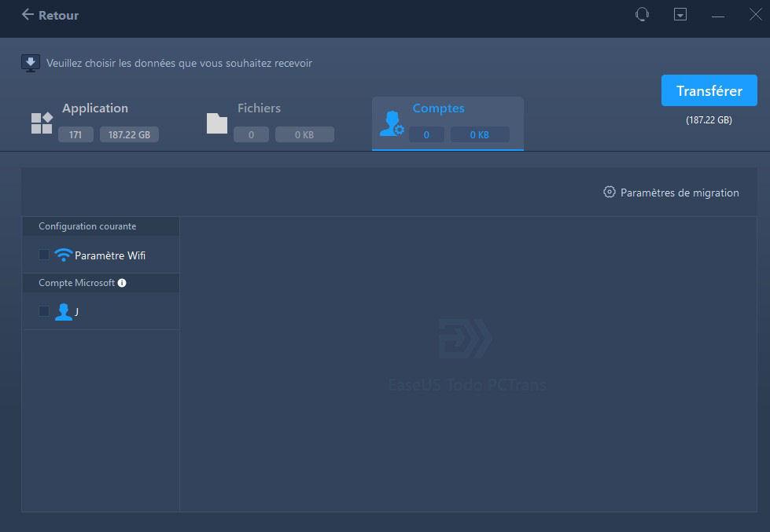This screenshot has height=532, width=770.
Task: Open the headset support icon
Action: point(642,15)
